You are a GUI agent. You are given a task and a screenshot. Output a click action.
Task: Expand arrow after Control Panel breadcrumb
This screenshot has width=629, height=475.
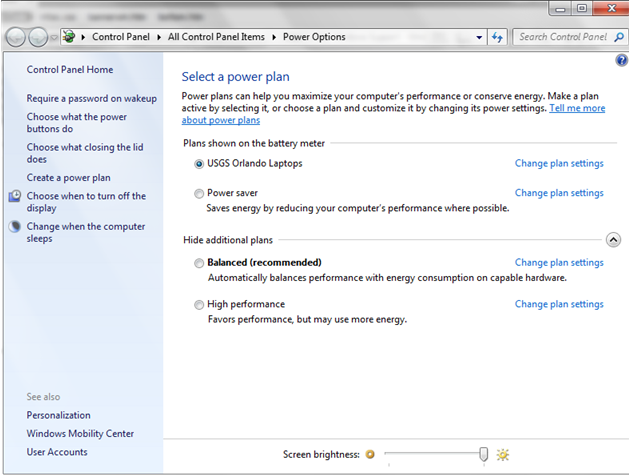point(159,37)
